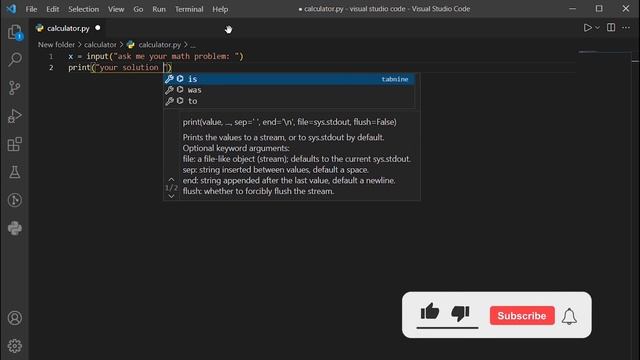Open the More Actions ellipsis menu
Image resolution: width=640 pixels, height=360 pixels.
(x=626, y=28)
